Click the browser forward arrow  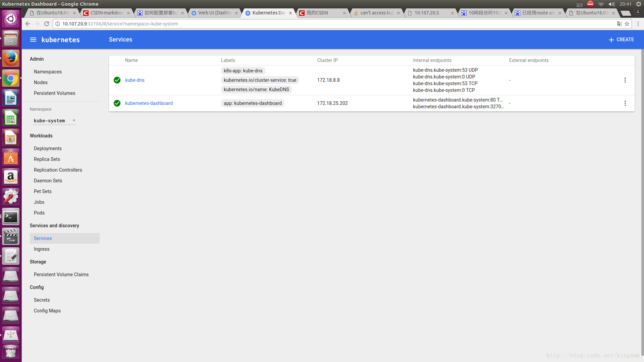[37, 24]
